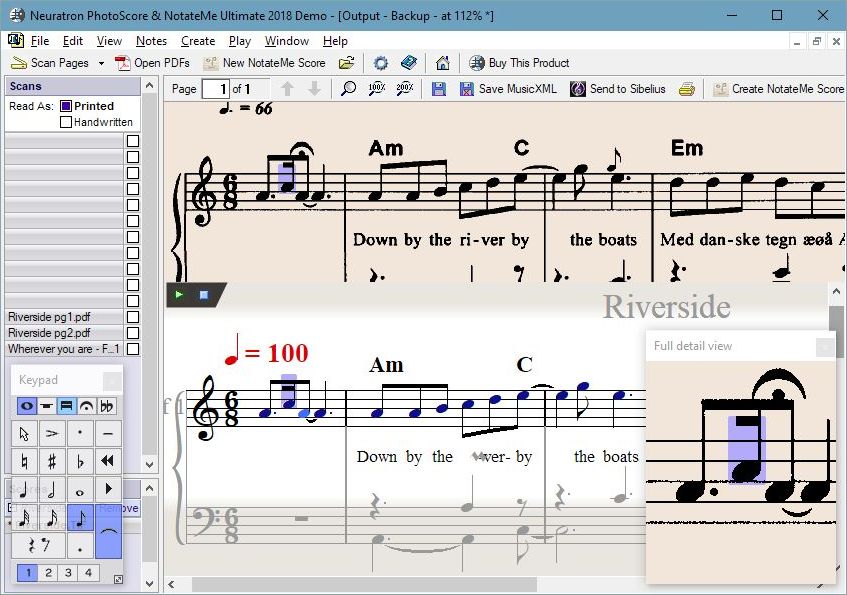This screenshot has width=847, height=595.
Task: Click Create NotateMe Score
Action: pos(778,89)
